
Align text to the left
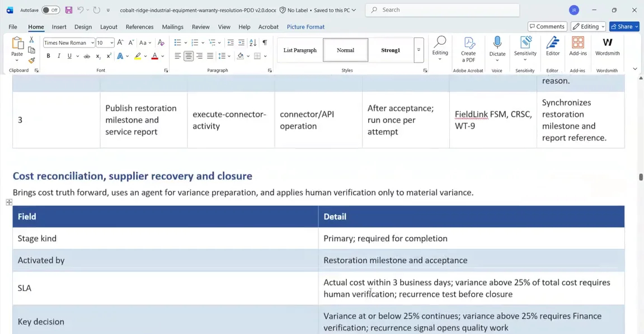pos(177,56)
